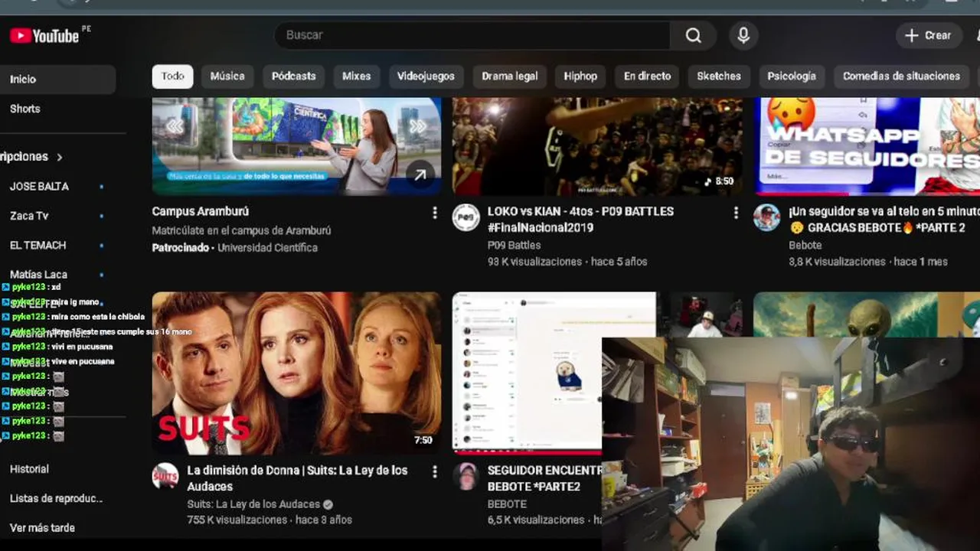Open Suits channel avatar icon

point(165,476)
